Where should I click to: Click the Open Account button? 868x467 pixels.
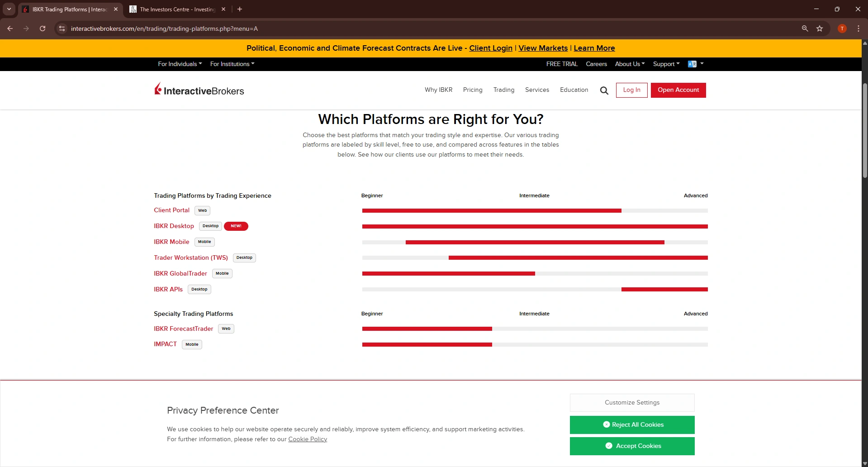point(678,90)
